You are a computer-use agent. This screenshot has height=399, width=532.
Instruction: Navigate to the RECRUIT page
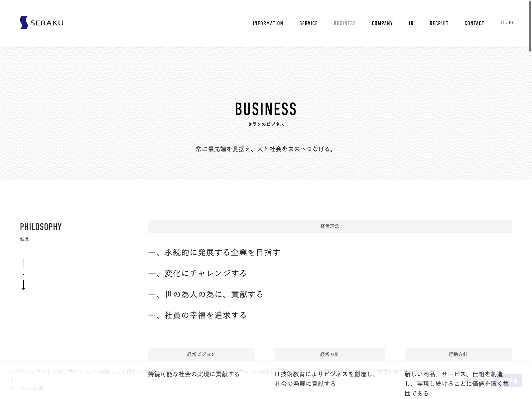(439, 23)
